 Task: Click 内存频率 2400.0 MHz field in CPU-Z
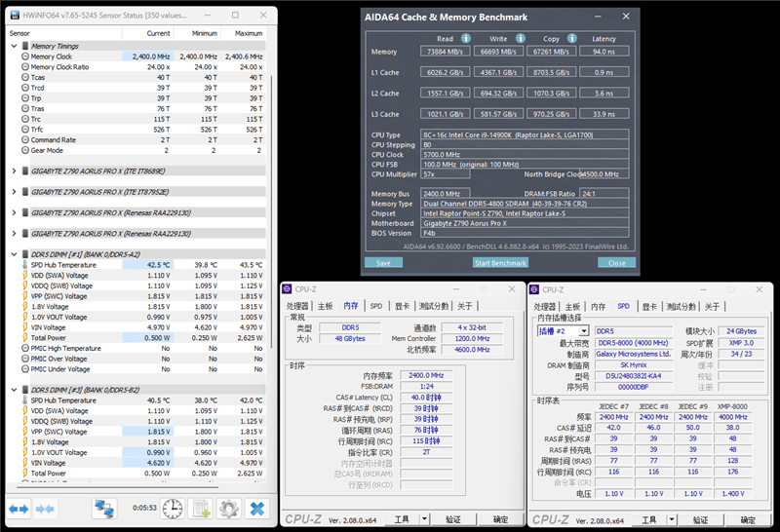pyautogui.click(x=426, y=375)
